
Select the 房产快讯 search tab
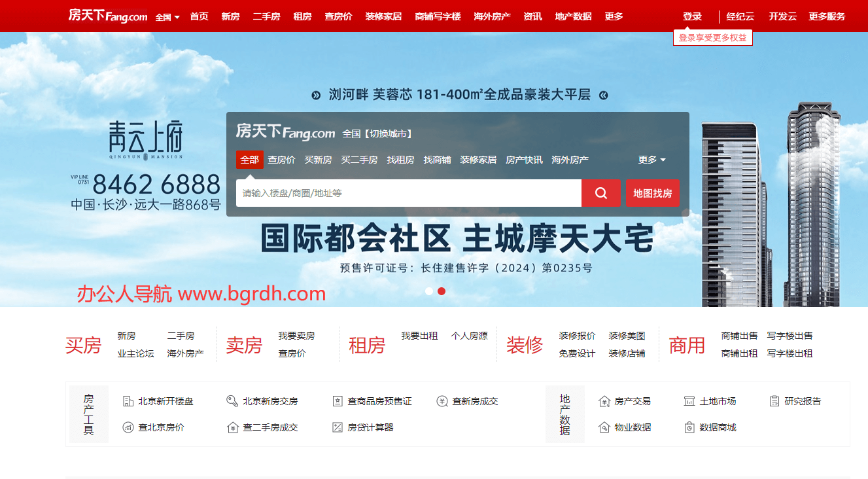(x=524, y=160)
